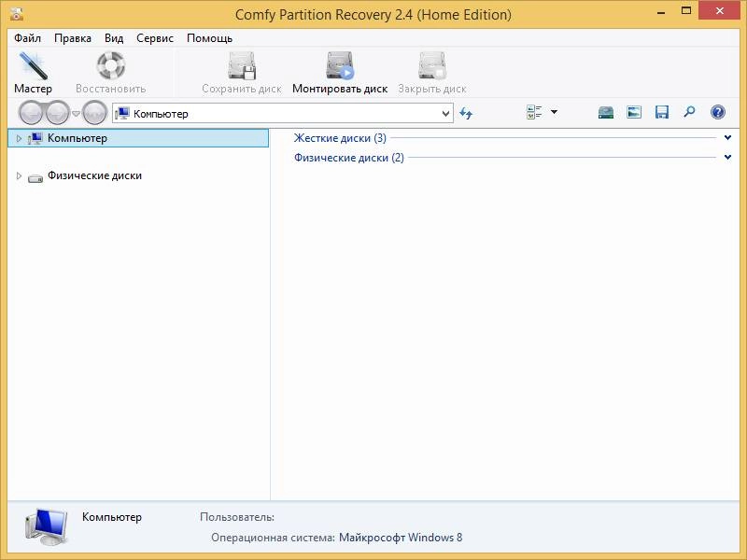Viewport: 747px width, 560px height.
Task: Click the picture preview icon in toolbar
Action: (634, 112)
